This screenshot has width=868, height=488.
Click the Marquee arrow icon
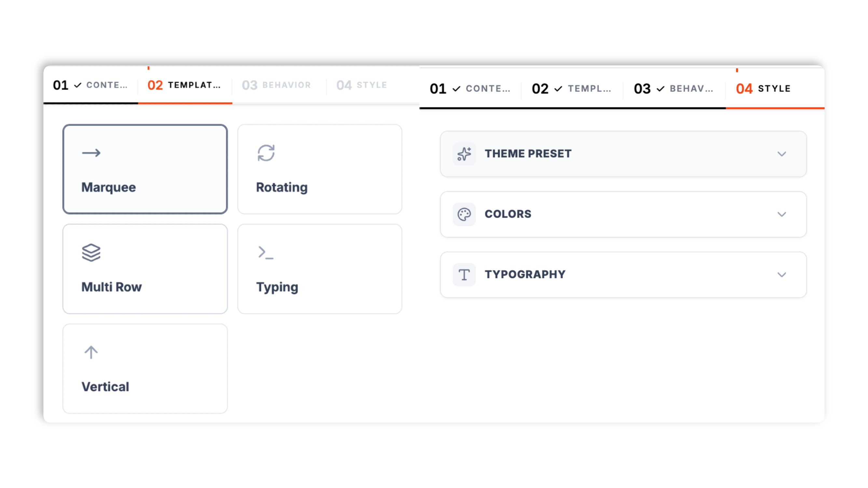point(91,153)
